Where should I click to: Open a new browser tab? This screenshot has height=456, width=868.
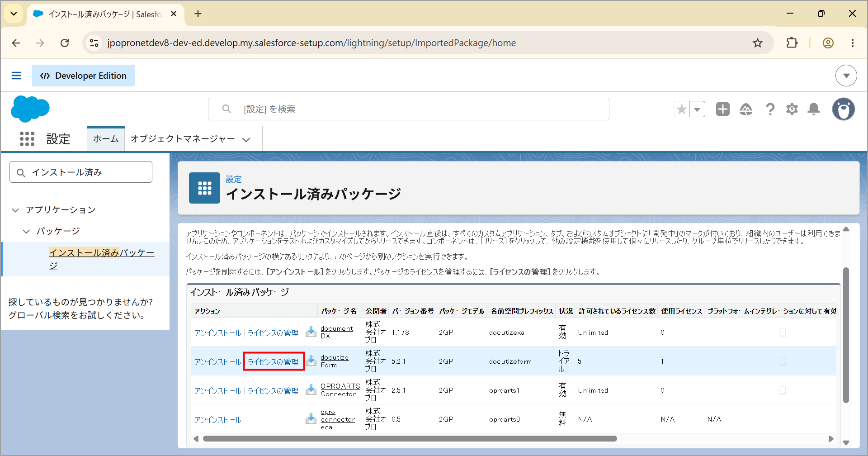point(198,14)
